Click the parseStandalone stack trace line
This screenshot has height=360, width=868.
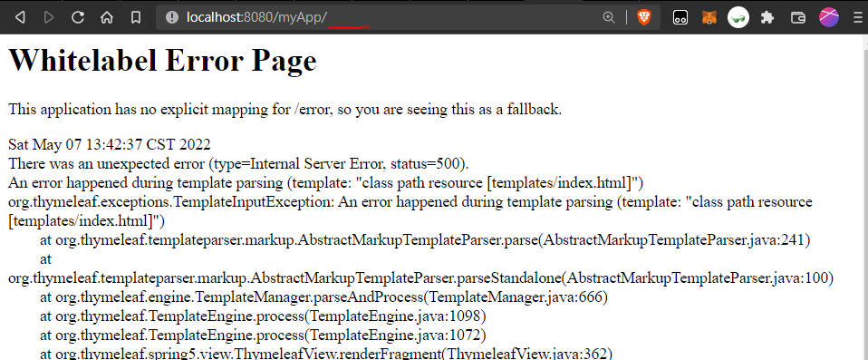point(420,268)
